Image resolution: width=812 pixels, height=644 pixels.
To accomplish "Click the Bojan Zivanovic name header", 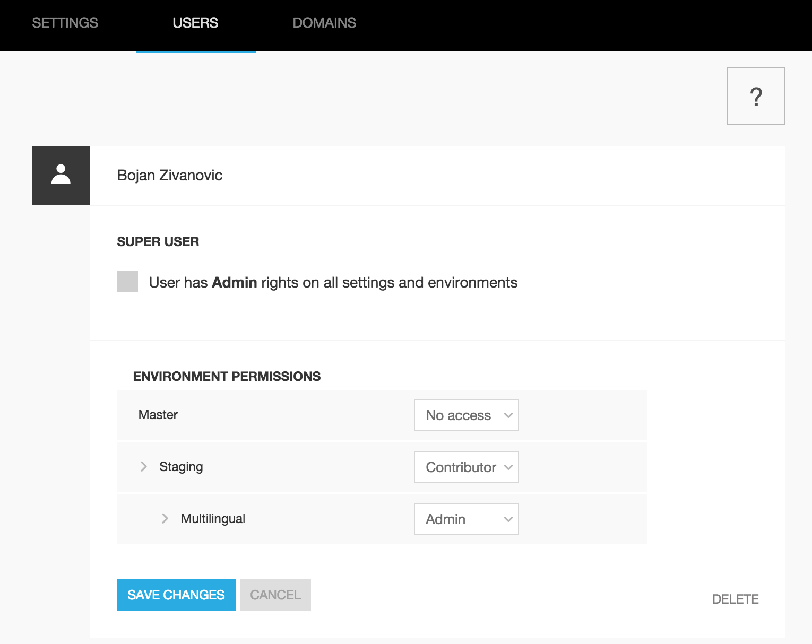I will click(169, 175).
